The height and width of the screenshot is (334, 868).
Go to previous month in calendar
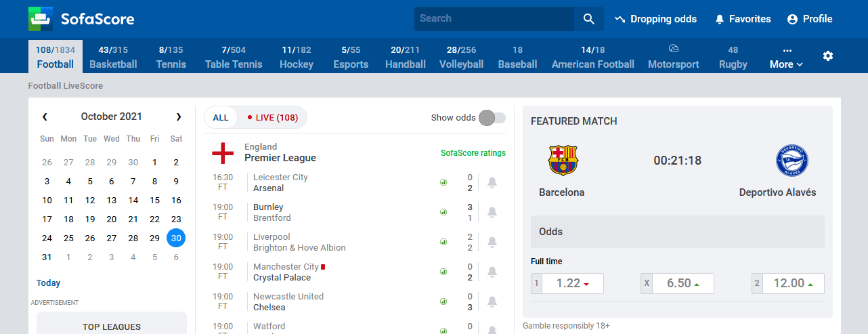(x=45, y=117)
